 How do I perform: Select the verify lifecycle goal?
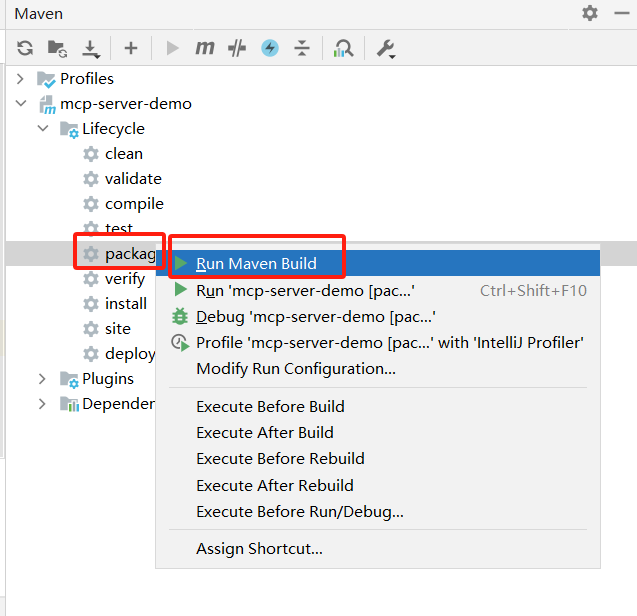(125, 279)
